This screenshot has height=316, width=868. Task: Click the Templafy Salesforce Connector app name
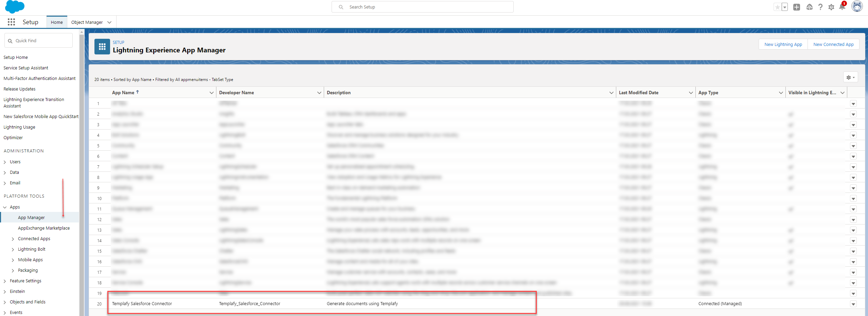click(142, 304)
